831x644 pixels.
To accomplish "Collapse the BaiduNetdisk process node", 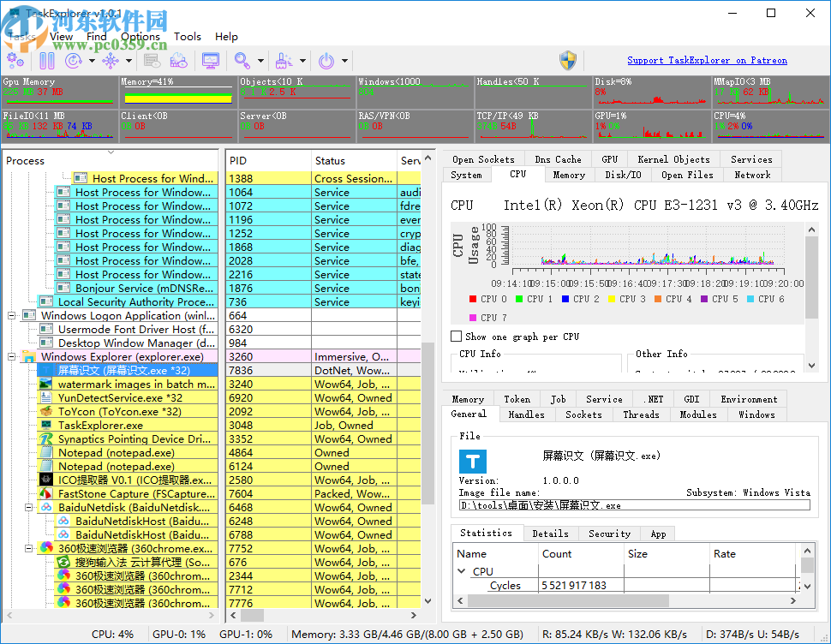I will (30, 508).
